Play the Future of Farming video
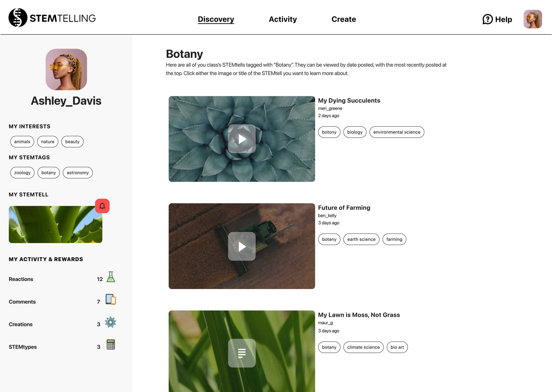 coord(242,246)
